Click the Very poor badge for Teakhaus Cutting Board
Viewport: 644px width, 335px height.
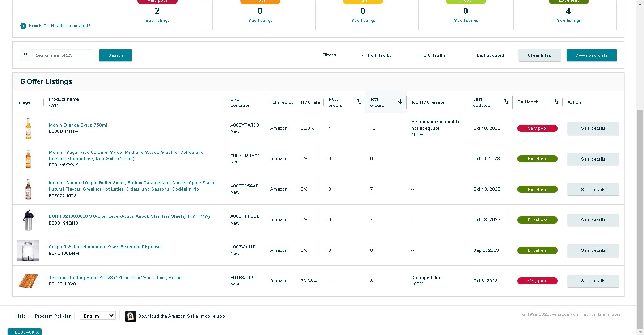pyautogui.click(x=538, y=281)
